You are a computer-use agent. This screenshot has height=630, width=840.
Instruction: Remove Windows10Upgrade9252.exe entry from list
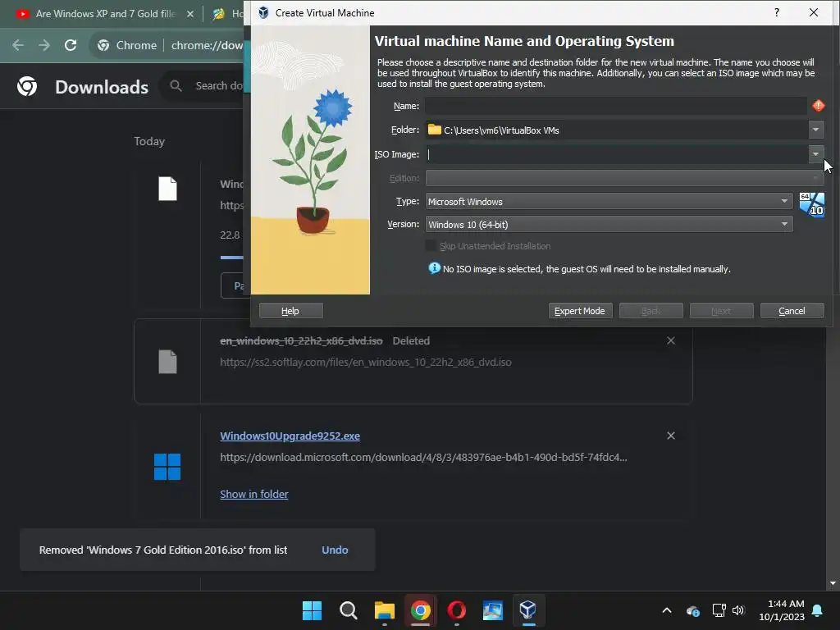point(671,436)
